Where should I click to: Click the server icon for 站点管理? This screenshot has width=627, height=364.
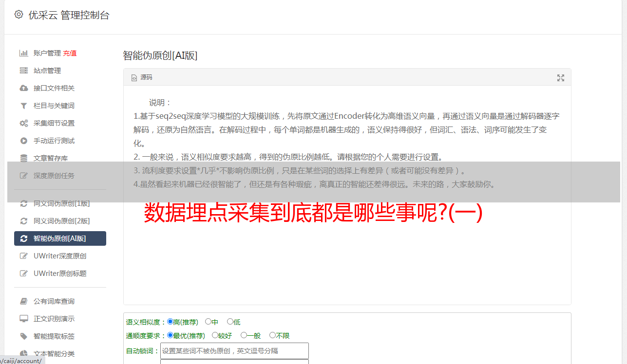point(23,71)
